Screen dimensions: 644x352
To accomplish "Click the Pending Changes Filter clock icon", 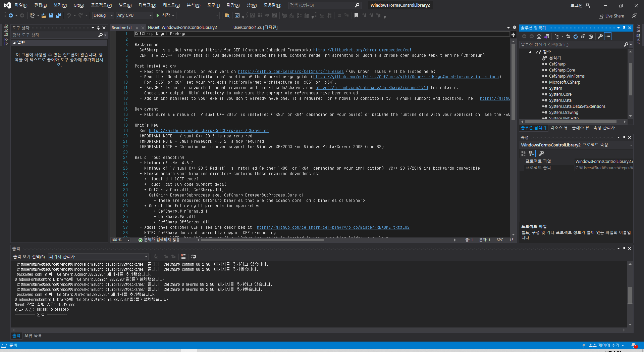I will click(557, 36).
